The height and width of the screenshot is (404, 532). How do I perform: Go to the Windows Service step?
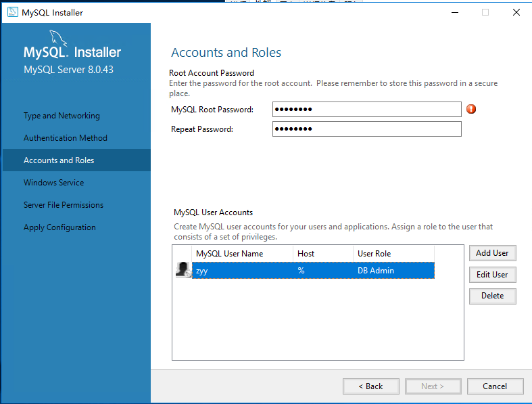coord(53,183)
